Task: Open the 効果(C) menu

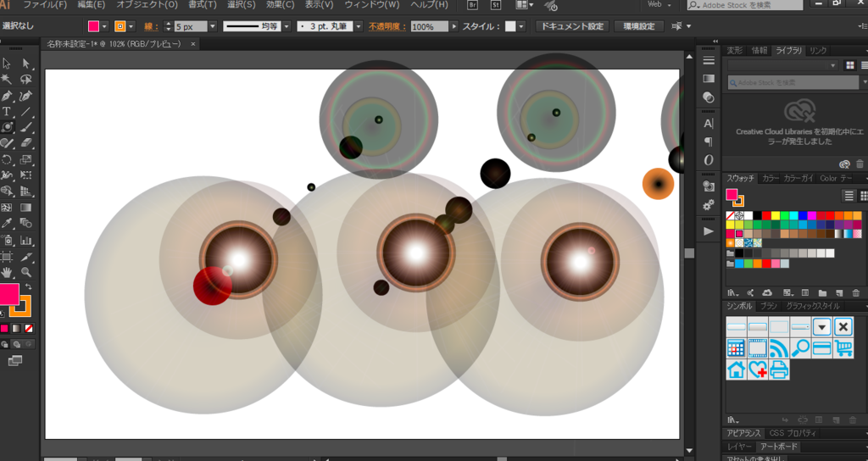Action: pos(280,4)
